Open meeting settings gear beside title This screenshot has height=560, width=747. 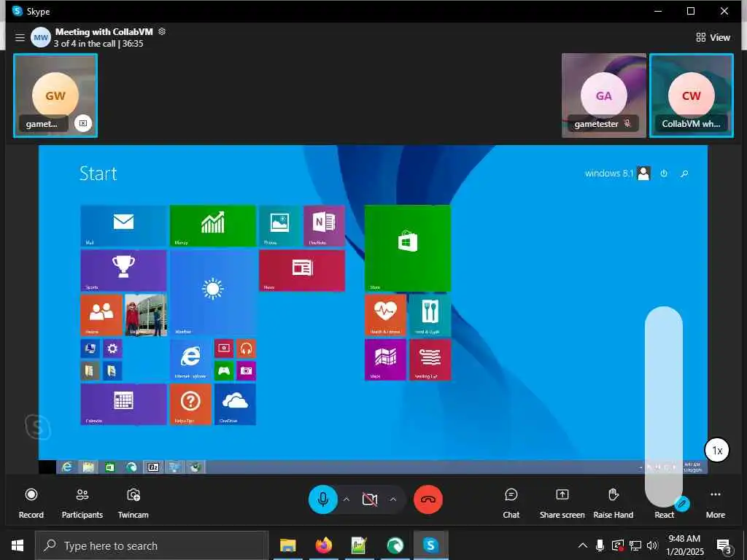click(162, 31)
